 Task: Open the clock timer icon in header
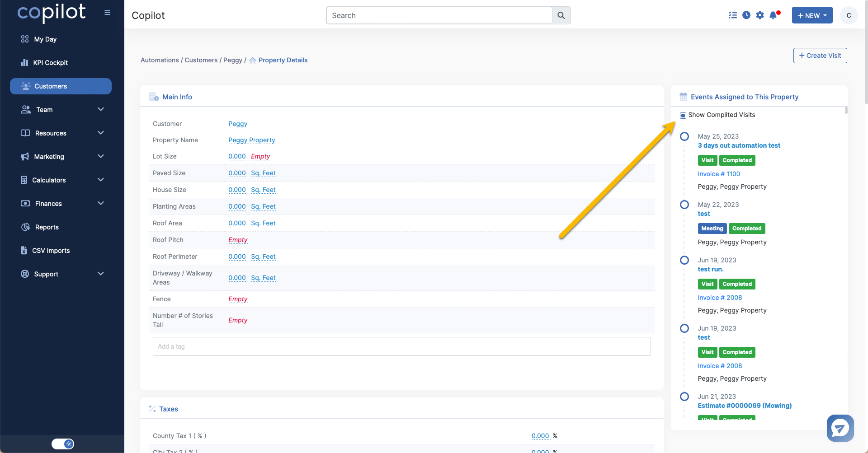pyautogui.click(x=746, y=15)
